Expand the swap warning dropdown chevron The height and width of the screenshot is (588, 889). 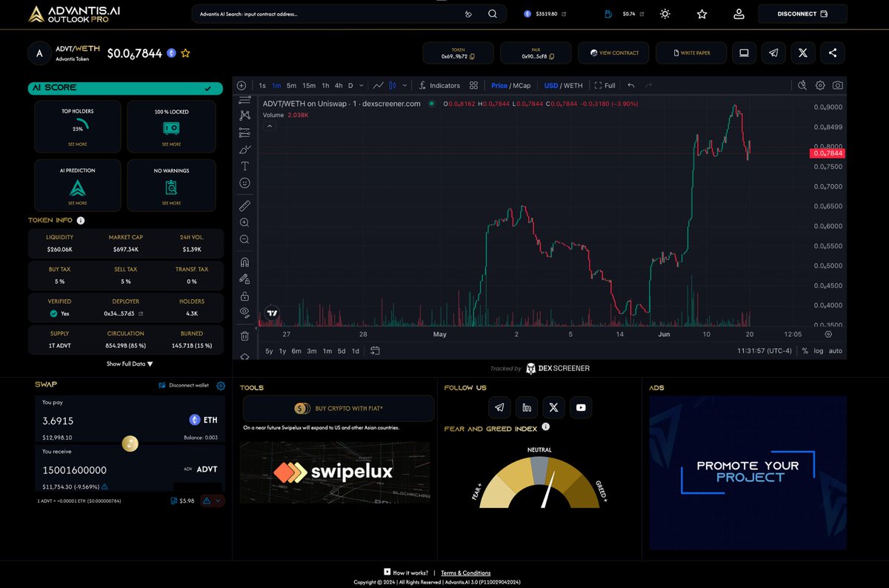[x=219, y=501]
